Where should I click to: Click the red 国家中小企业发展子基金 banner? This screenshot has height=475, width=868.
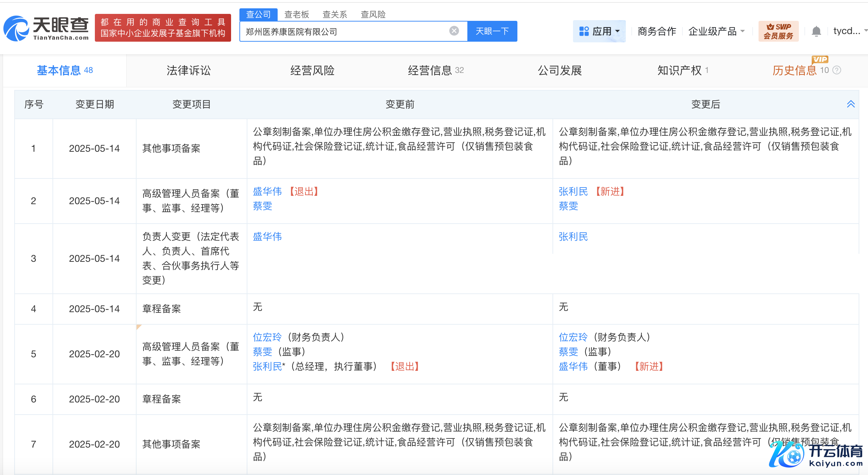pos(163,28)
